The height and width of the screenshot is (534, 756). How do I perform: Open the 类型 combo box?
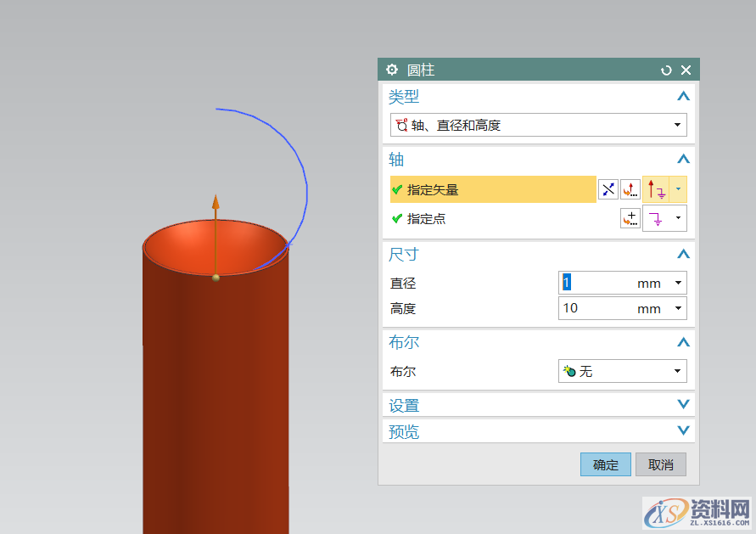538,126
